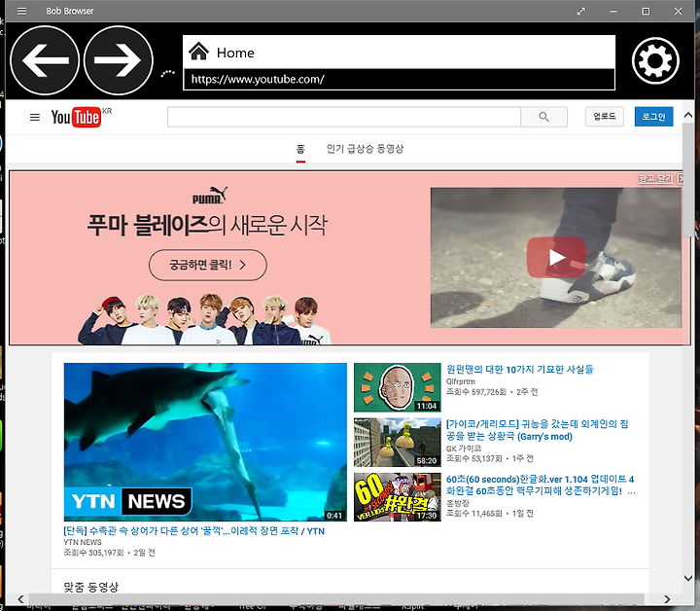Image resolution: width=700 pixels, height=611 pixels.
Task: Open the Bob Browser hamburger menu
Action: (21, 11)
